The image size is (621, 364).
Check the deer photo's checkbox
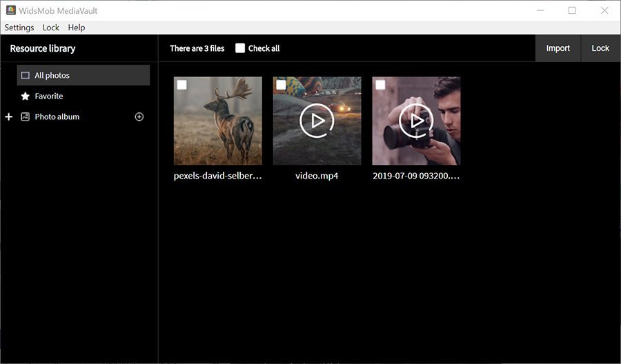(181, 85)
